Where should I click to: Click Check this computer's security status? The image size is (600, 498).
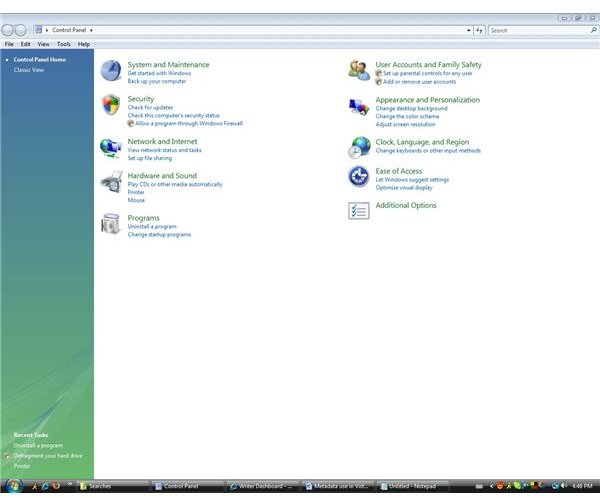174,115
